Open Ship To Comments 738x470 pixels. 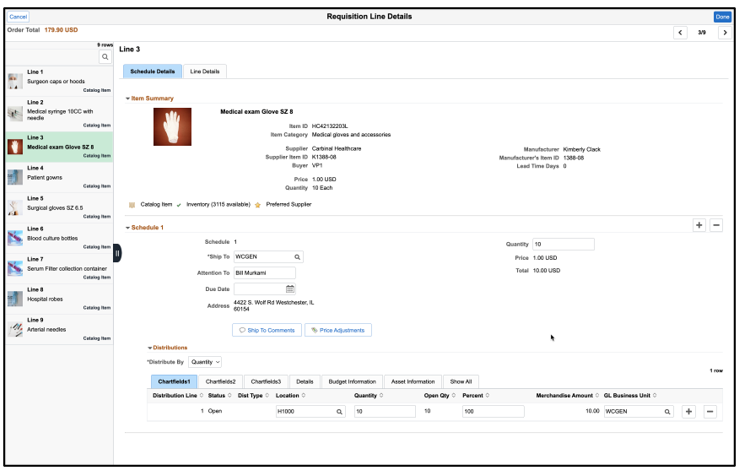pos(267,330)
